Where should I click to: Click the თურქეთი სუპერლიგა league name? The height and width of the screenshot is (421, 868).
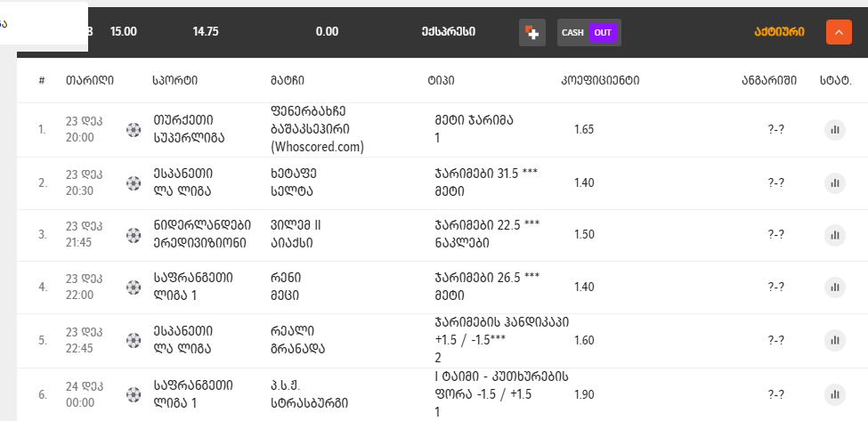[x=190, y=129]
